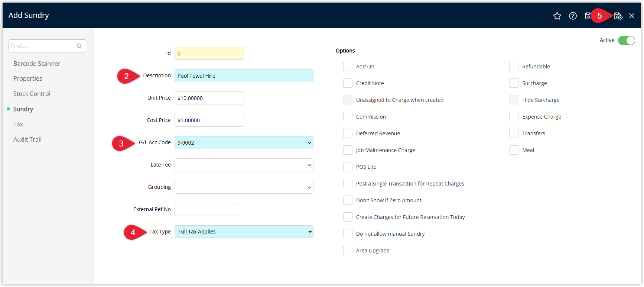The image size is (644, 287).
Task: Click the Unit Price field
Action: coord(209,98)
